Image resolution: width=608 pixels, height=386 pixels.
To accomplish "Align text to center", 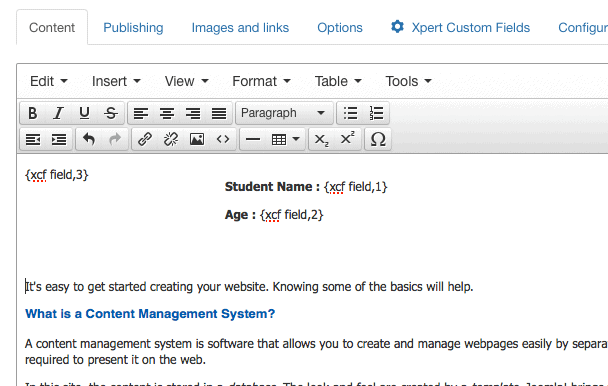I will 167,113.
